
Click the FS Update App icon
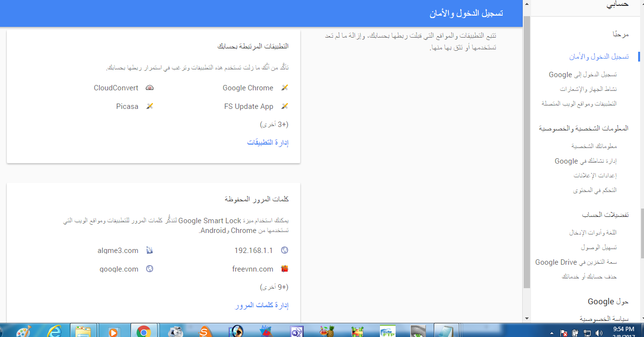pyautogui.click(x=285, y=106)
